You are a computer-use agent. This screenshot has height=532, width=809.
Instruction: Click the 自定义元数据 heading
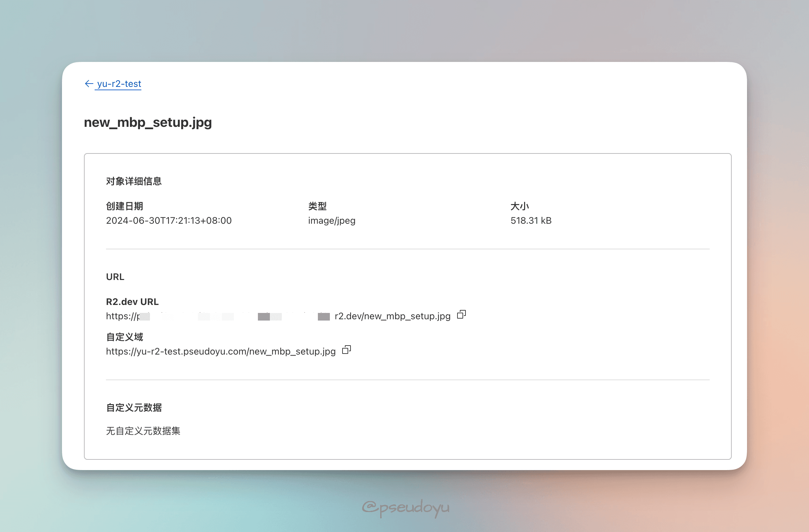[134, 408]
